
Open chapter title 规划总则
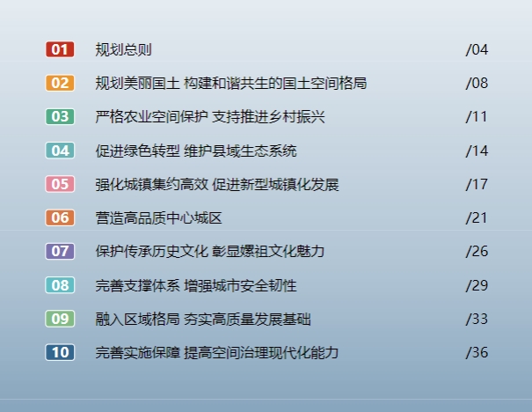pos(123,49)
